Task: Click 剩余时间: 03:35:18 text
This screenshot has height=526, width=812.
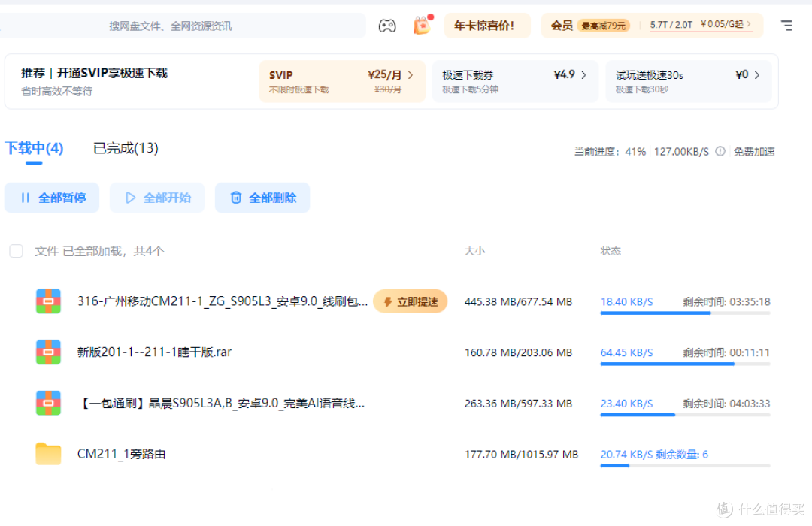Action: tap(726, 301)
